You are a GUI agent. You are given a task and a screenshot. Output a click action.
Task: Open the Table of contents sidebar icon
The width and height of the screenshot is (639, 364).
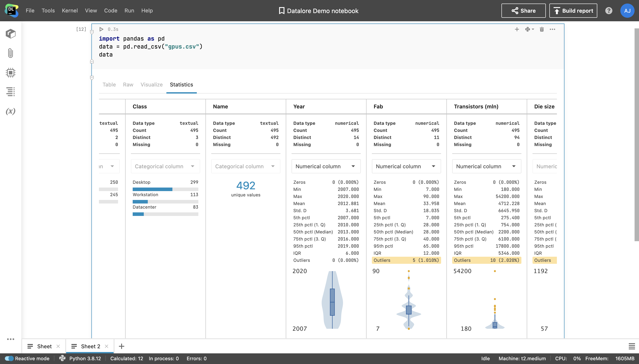[x=10, y=92]
